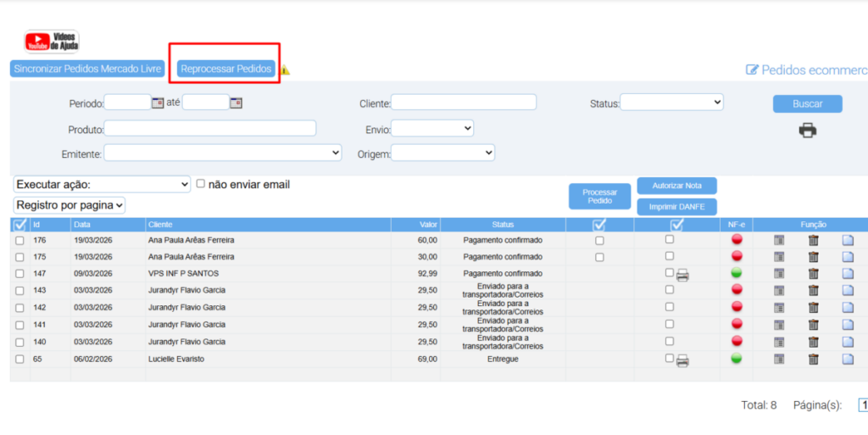Expand the 'Executar ação' dropdown
Image resolution: width=868 pixels, height=435 pixels.
click(x=102, y=184)
